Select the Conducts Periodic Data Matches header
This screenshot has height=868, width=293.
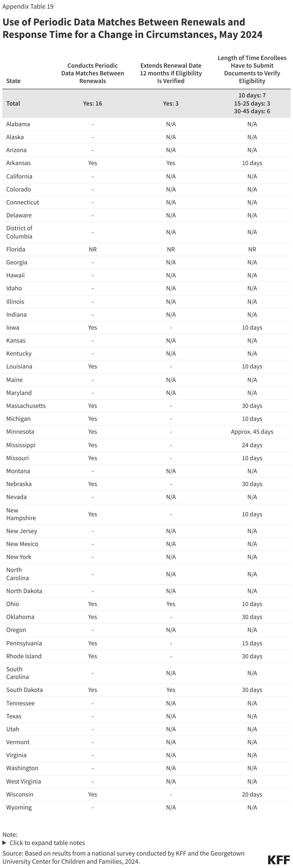click(x=92, y=73)
